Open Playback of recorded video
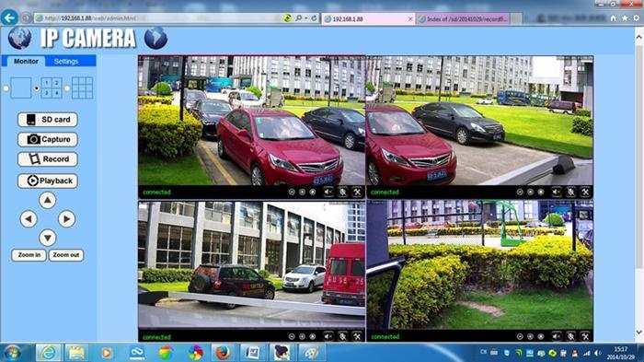This screenshot has height=362, width=644. click(47, 181)
